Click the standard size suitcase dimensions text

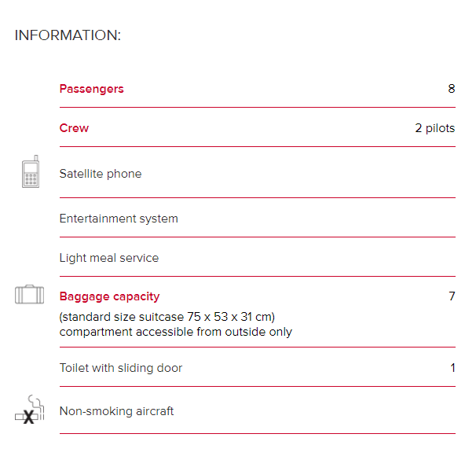pos(167,317)
